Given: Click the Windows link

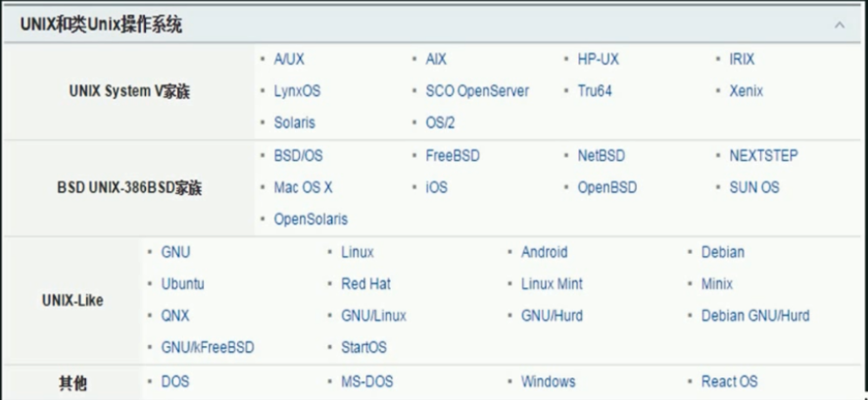Looking at the screenshot, I should pos(549,381).
